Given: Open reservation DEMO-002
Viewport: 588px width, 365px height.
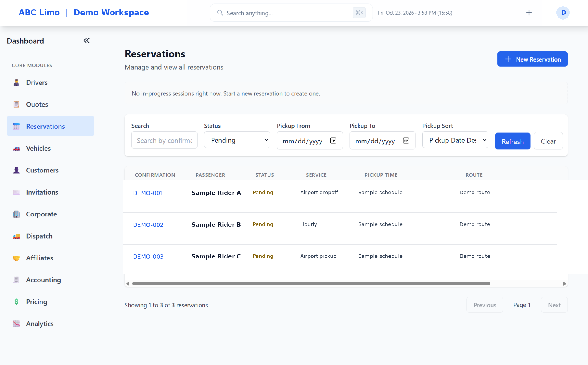Looking at the screenshot, I should 148,225.
